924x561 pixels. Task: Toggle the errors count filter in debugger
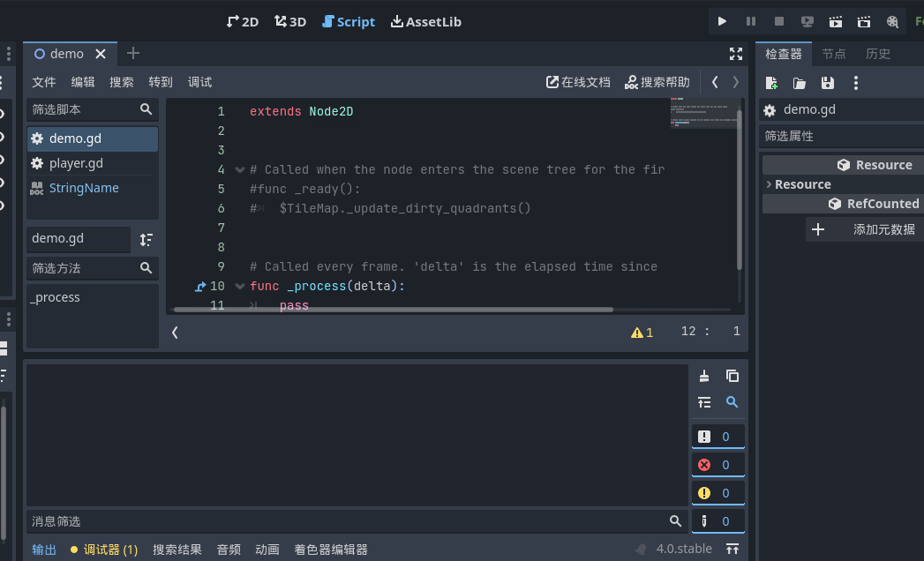(718, 463)
